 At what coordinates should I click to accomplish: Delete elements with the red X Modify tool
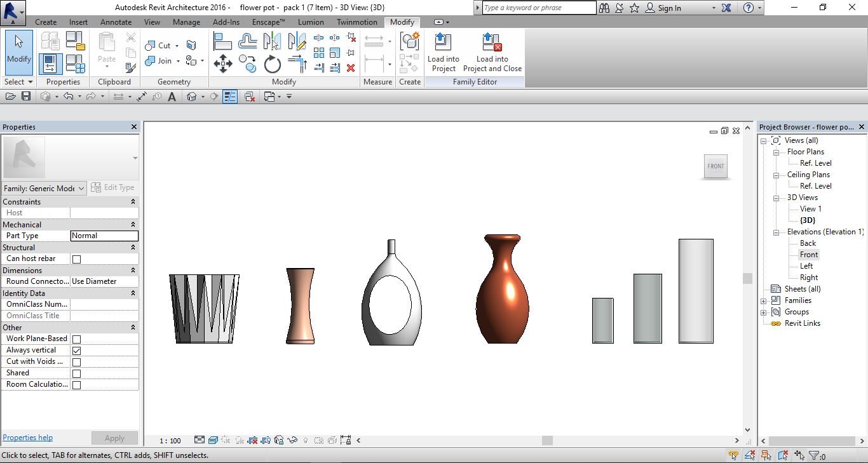coord(351,67)
